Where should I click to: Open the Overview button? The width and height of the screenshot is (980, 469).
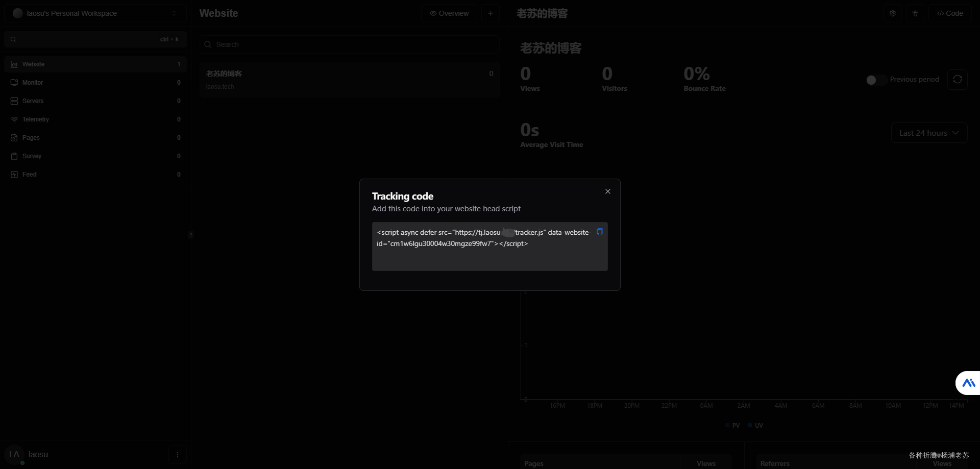[449, 13]
